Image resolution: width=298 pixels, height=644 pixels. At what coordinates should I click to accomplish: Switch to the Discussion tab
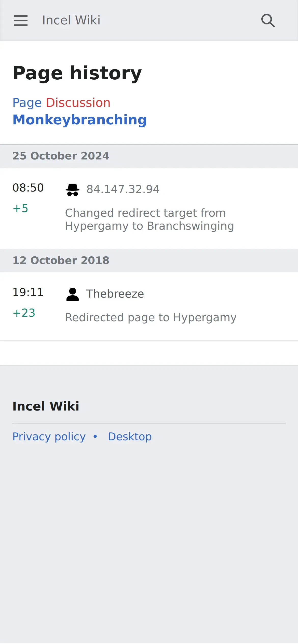(78, 103)
